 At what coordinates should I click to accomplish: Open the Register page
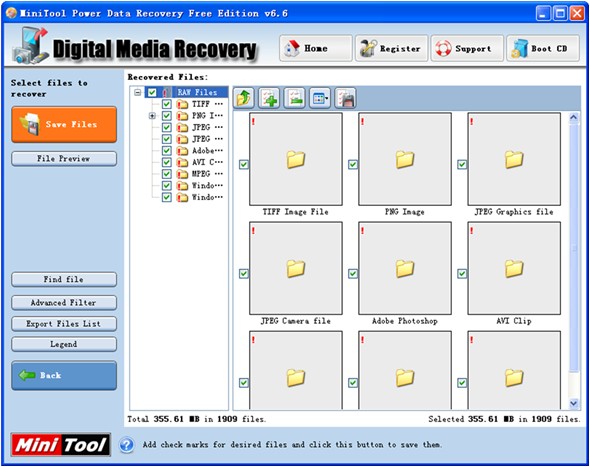pos(391,48)
